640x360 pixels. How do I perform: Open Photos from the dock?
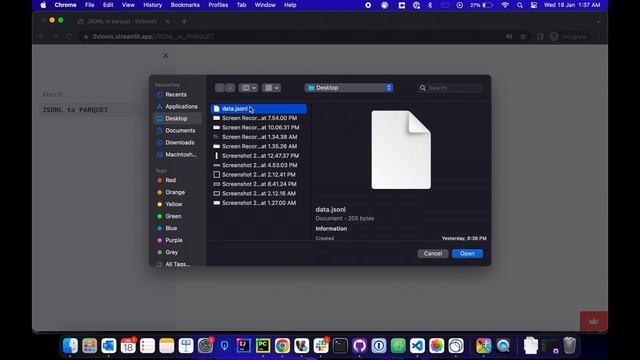click(x=436, y=346)
